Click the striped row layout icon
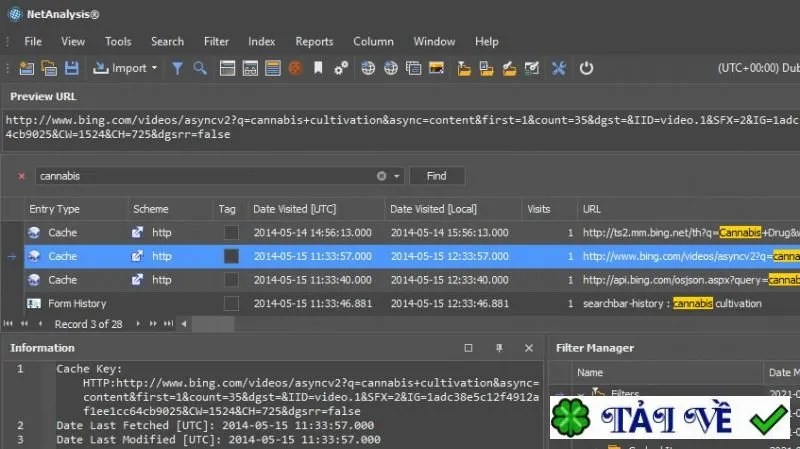 [x=273, y=68]
